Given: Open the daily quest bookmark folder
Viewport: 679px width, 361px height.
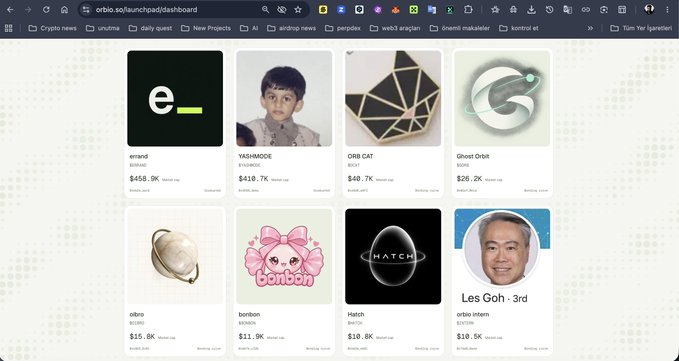Looking at the screenshot, I should click(151, 28).
